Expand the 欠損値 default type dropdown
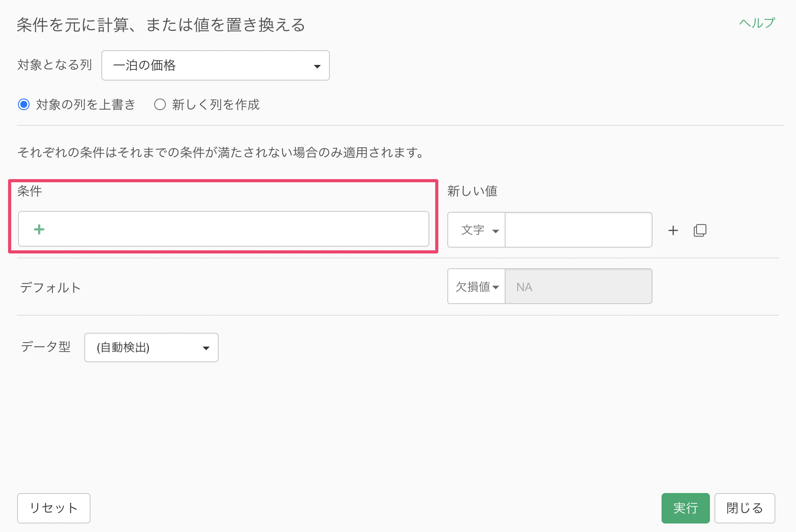The height and width of the screenshot is (532, 796). click(x=476, y=287)
